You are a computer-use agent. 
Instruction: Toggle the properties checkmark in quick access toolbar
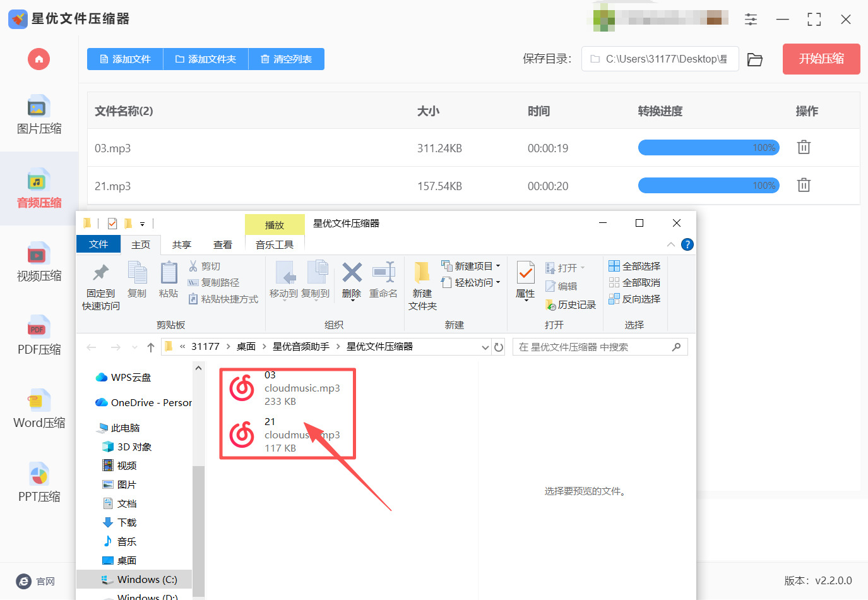(112, 224)
